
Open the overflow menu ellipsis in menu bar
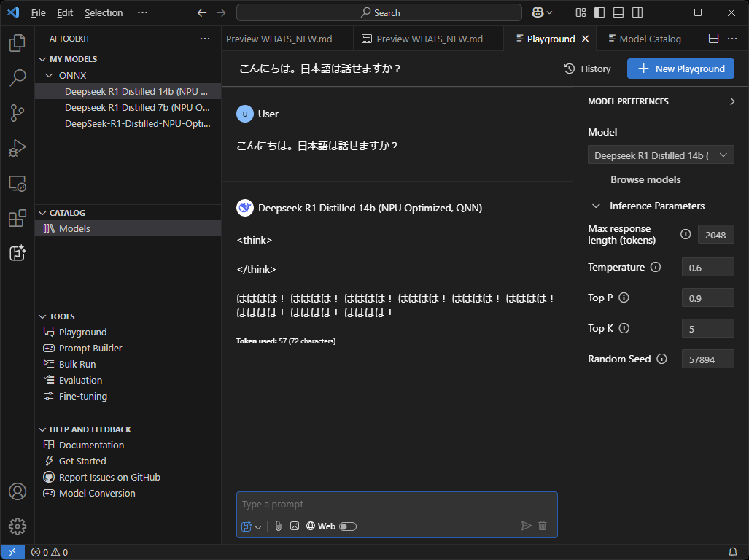[x=142, y=13]
